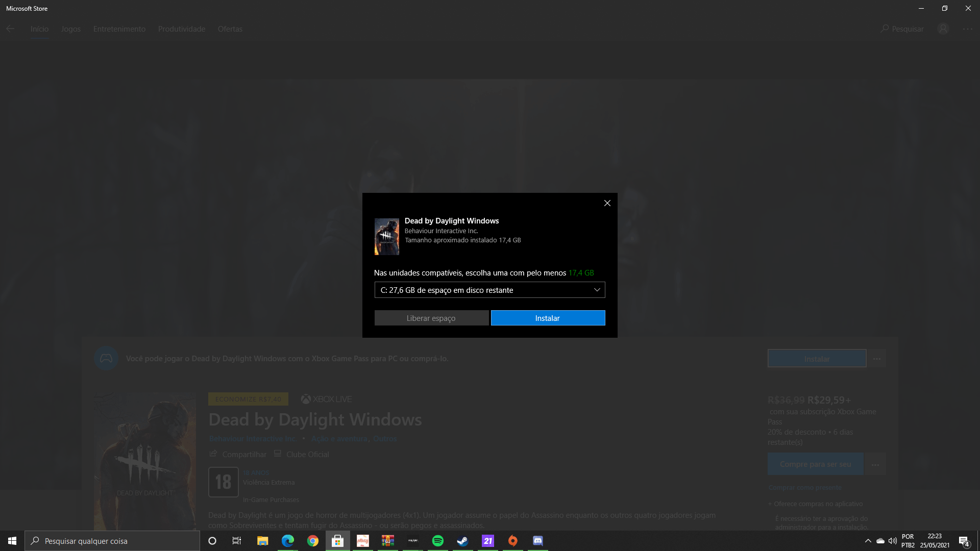Open Discord from the taskbar
The height and width of the screenshot is (551, 980).
click(x=537, y=541)
